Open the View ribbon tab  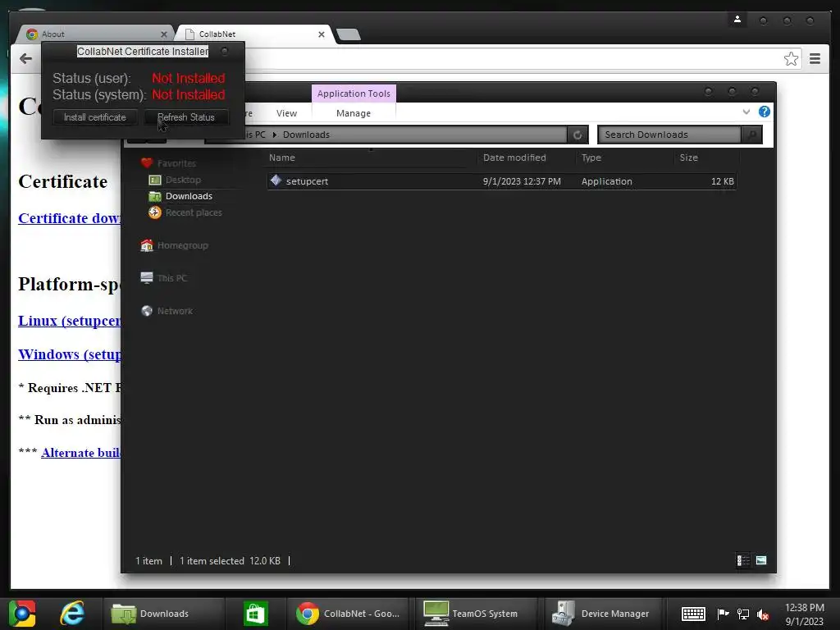click(x=286, y=113)
